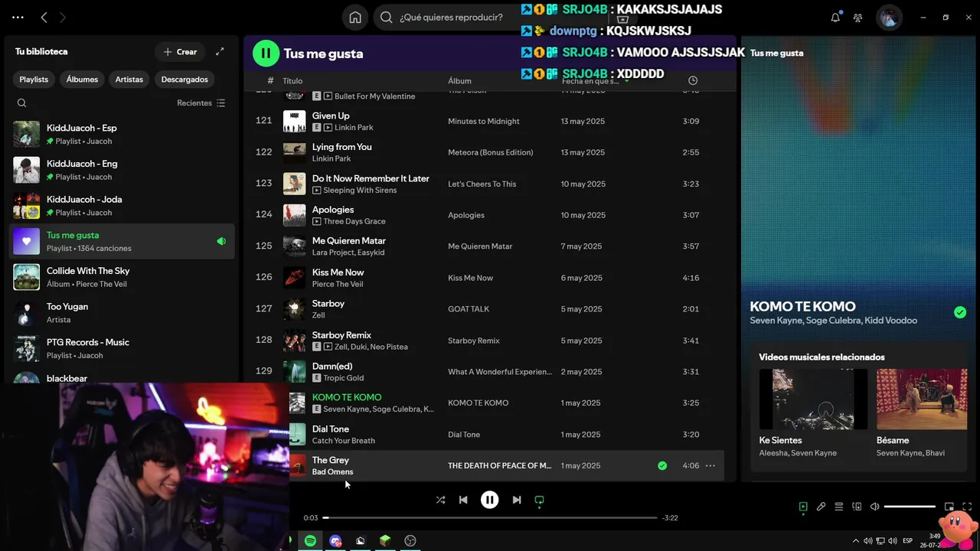Image resolution: width=980 pixels, height=551 pixels.
Task: Go back with the left navigation arrow
Action: point(44,17)
